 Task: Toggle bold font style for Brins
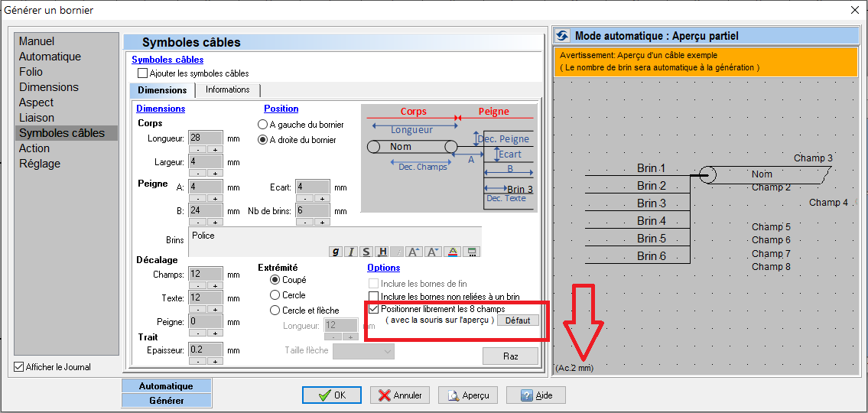pyautogui.click(x=336, y=252)
